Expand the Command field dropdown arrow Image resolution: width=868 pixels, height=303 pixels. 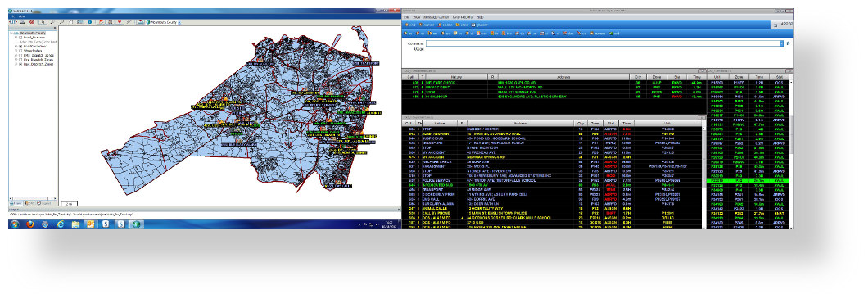782,43
